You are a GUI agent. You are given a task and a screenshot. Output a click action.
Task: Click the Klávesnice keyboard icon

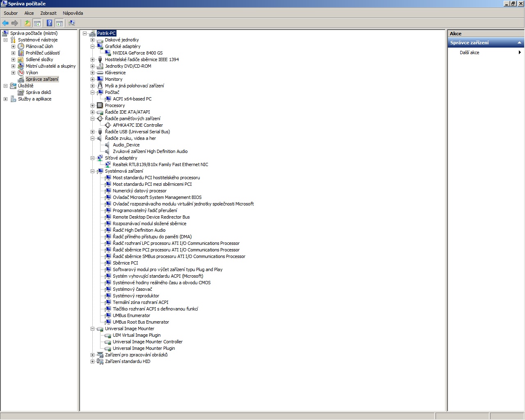(100, 73)
